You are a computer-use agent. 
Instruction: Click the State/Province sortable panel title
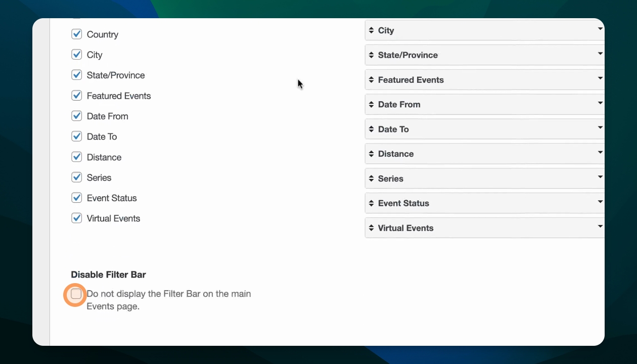click(x=408, y=55)
